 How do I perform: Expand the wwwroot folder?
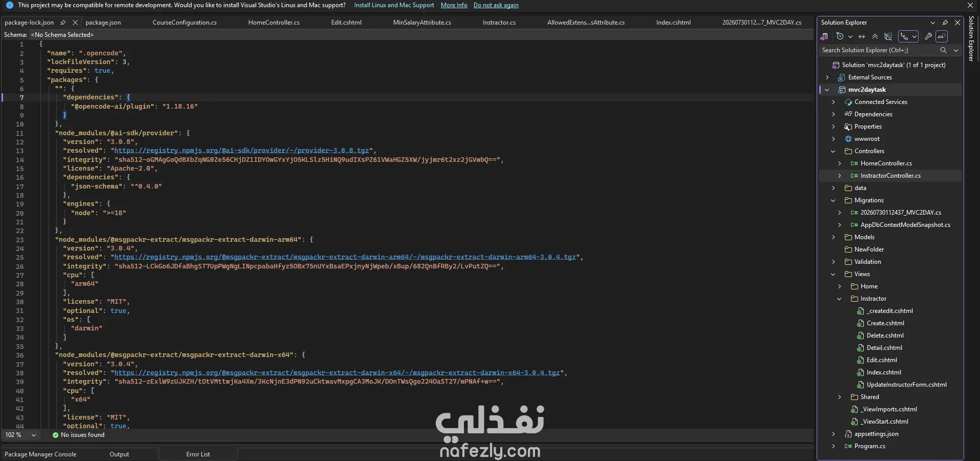tap(834, 139)
